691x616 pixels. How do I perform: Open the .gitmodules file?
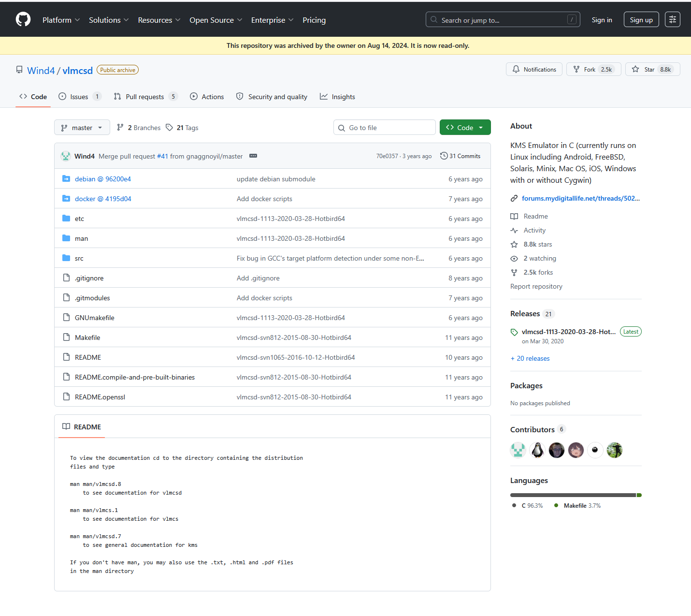pos(92,298)
